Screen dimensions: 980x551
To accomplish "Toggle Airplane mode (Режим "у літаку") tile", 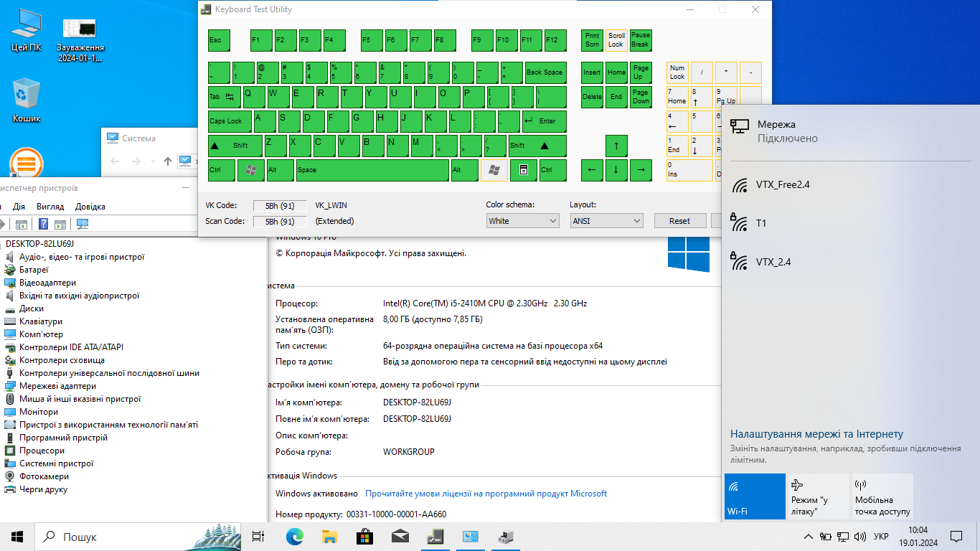I will pos(817,496).
